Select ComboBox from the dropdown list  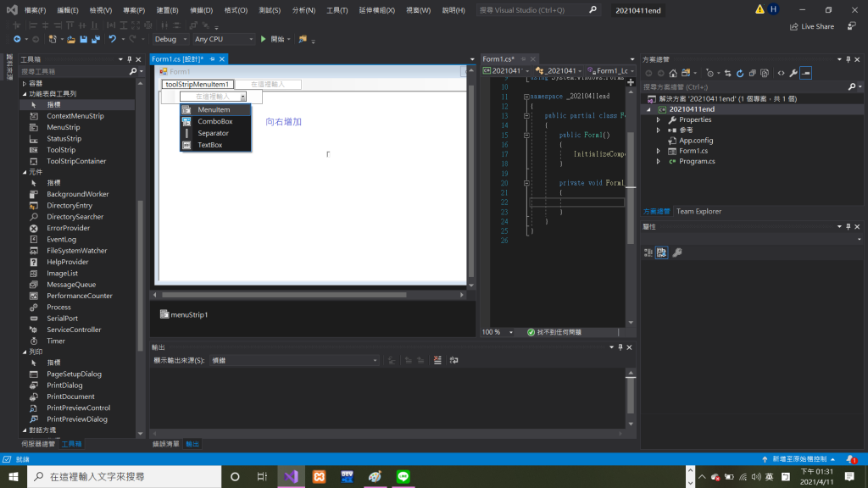pyautogui.click(x=215, y=121)
